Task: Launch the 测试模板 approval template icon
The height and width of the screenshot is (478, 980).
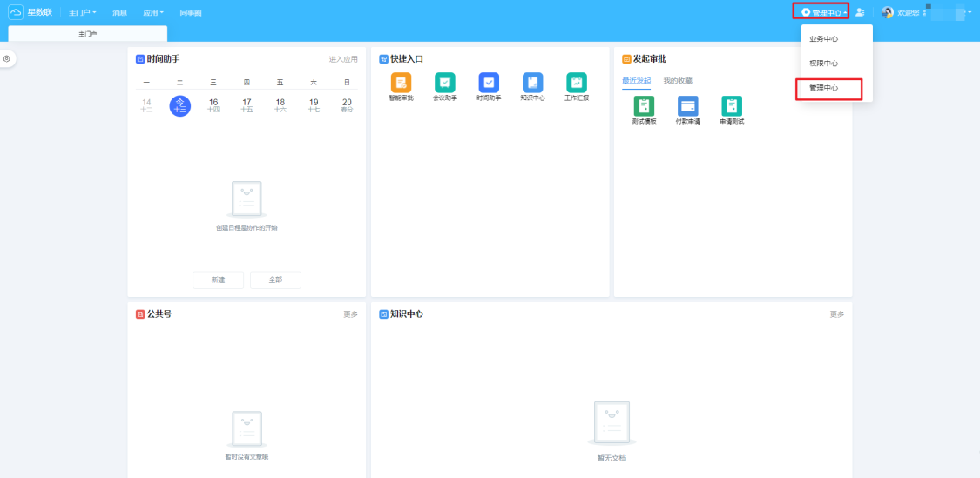Action: pyautogui.click(x=644, y=105)
